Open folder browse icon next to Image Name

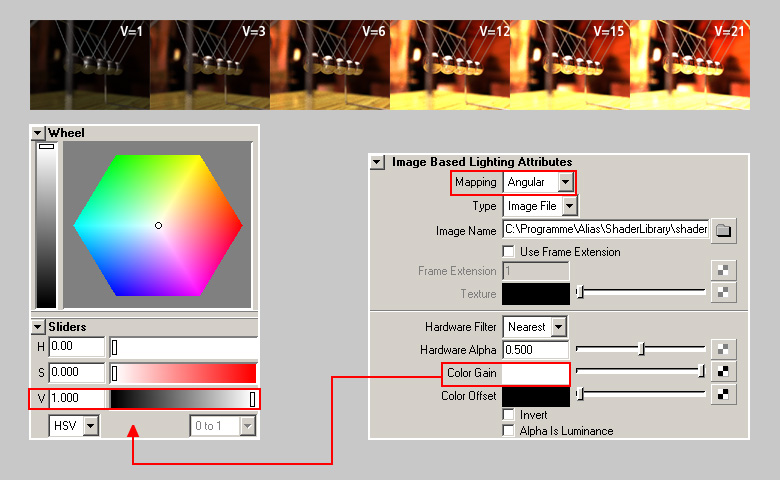[723, 230]
